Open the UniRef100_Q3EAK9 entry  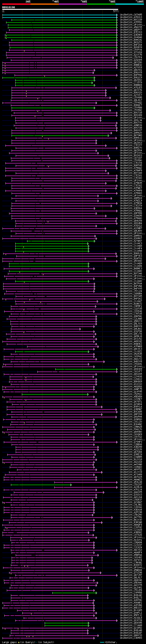131,35
